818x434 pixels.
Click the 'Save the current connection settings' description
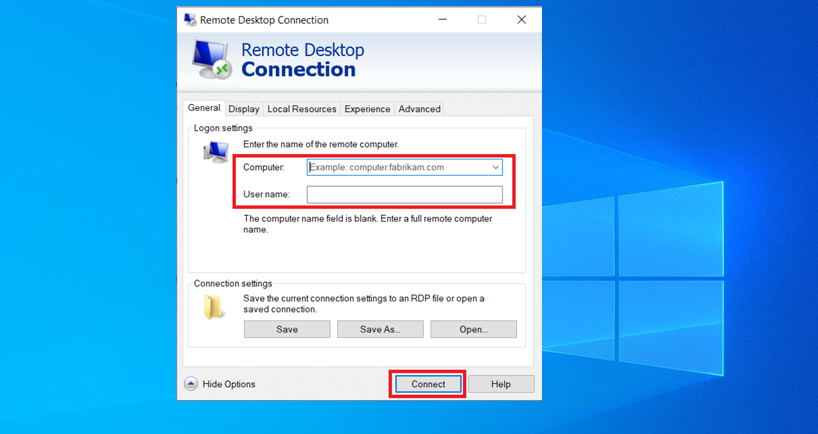[x=364, y=304]
